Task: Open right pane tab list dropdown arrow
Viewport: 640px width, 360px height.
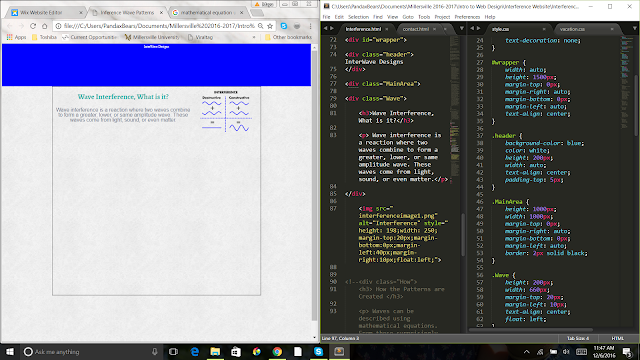Action: tap(635, 29)
